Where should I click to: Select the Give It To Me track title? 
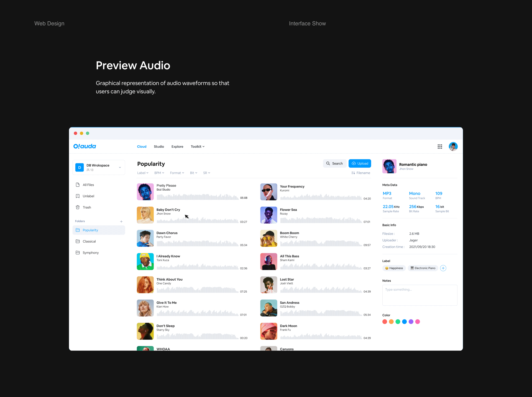[x=167, y=303]
